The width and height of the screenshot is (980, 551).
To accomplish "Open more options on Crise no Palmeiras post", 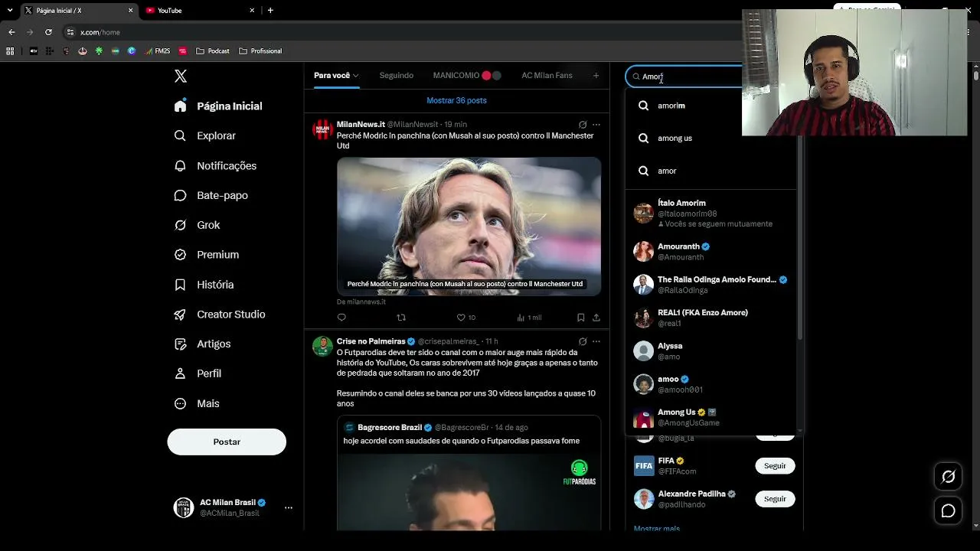I will coord(596,341).
